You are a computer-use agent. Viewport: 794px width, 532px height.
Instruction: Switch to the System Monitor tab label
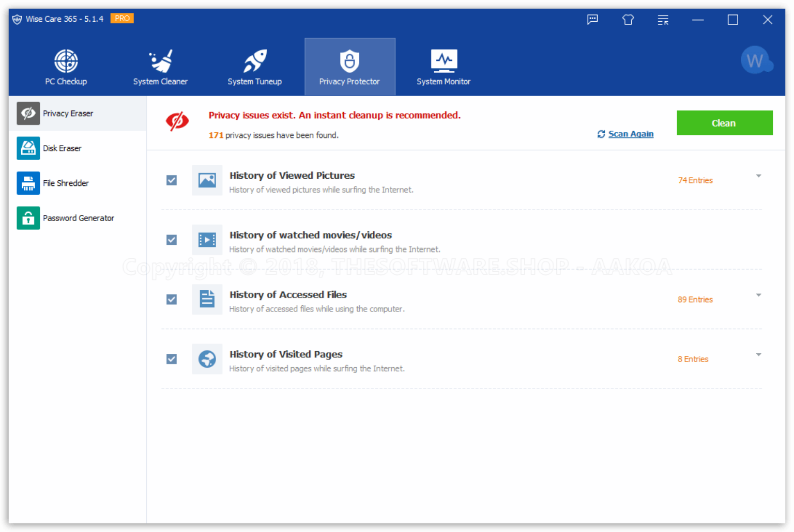click(x=444, y=82)
